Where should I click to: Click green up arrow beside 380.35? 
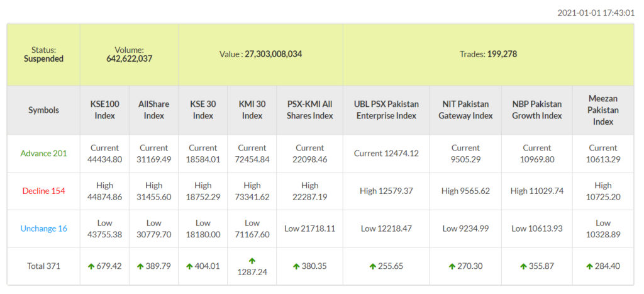pos(296,266)
